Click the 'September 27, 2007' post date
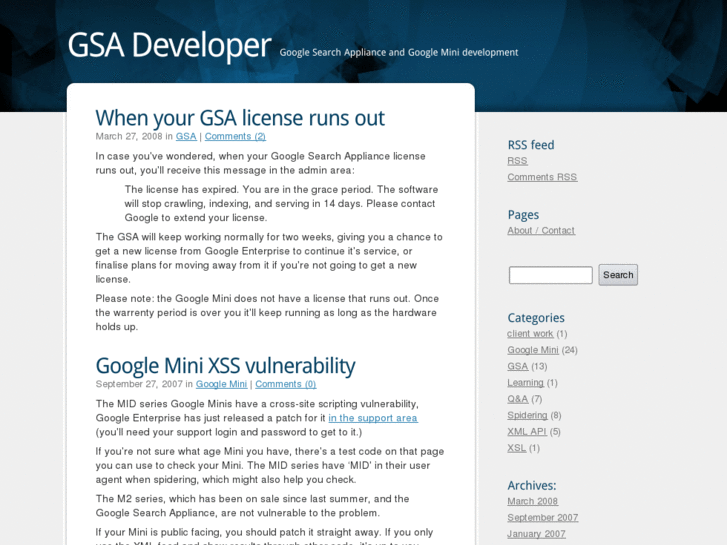Viewport: 727px width, 545px height. click(x=139, y=384)
